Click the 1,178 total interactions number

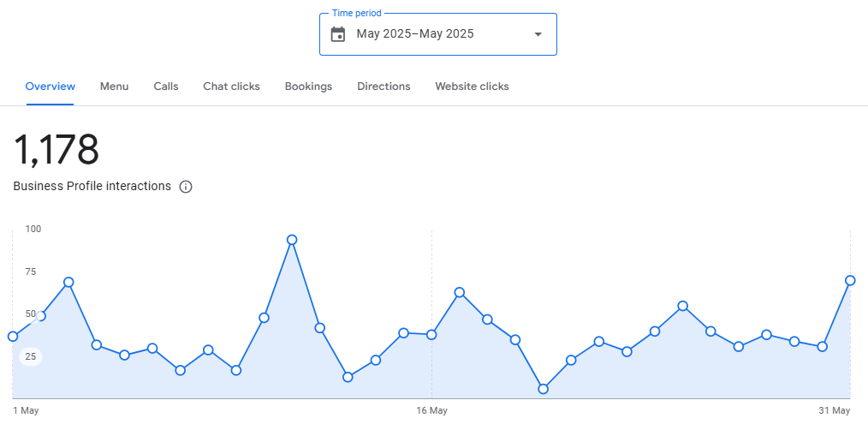point(56,150)
